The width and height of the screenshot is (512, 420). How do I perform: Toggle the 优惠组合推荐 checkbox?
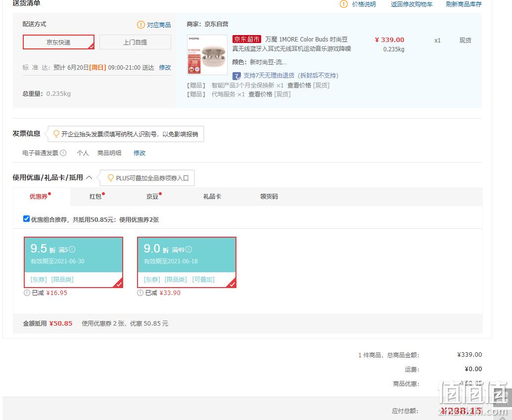point(26,219)
